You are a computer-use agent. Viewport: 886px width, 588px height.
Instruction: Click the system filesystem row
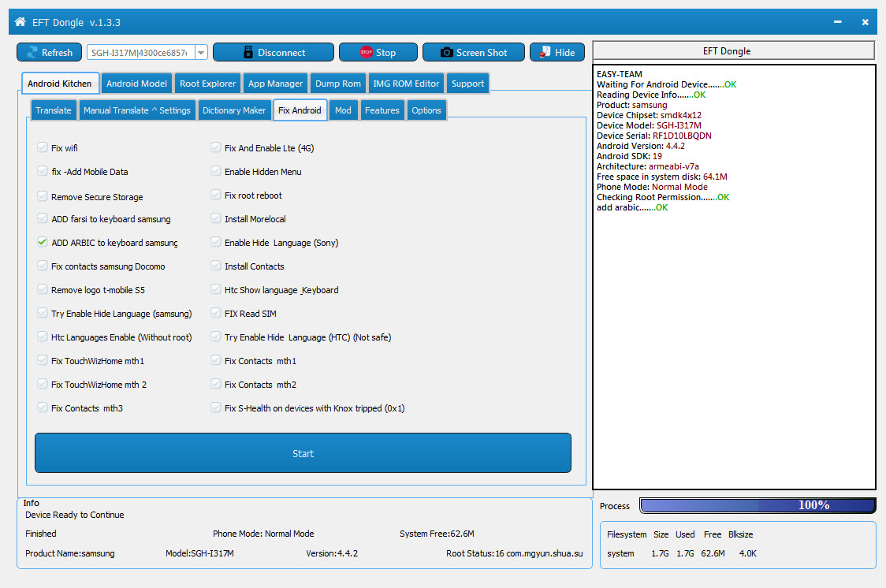click(682, 553)
